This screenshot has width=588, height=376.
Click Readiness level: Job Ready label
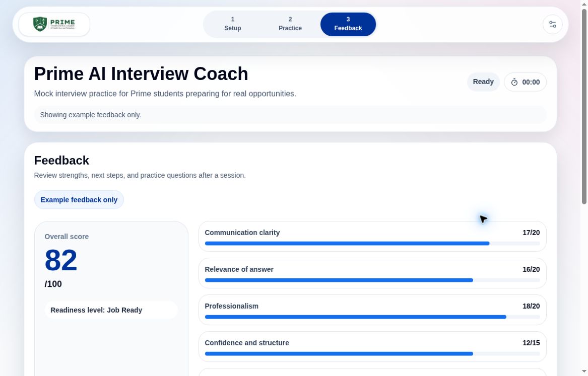pos(111,310)
